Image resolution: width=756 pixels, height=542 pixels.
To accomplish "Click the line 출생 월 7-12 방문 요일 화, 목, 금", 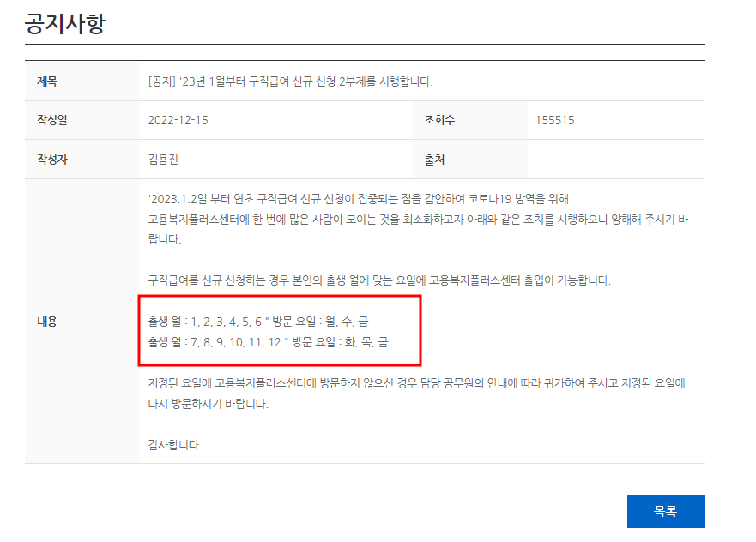I will (268, 342).
